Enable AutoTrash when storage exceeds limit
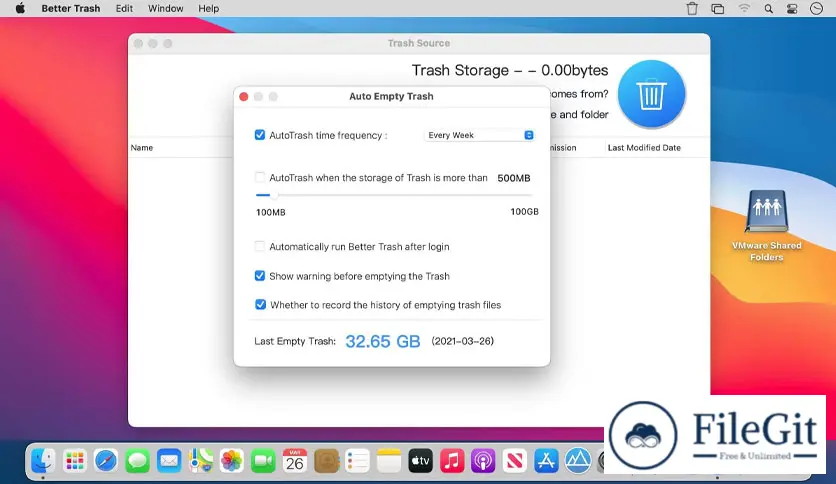The image size is (836, 484). 260,178
